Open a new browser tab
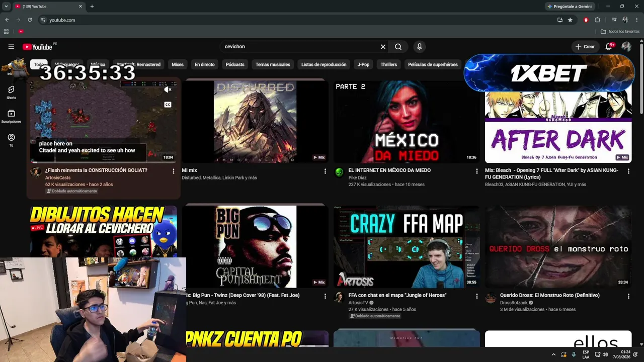The height and width of the screenshot is (362, 644). pyautogui.click(x=92, y=7)
